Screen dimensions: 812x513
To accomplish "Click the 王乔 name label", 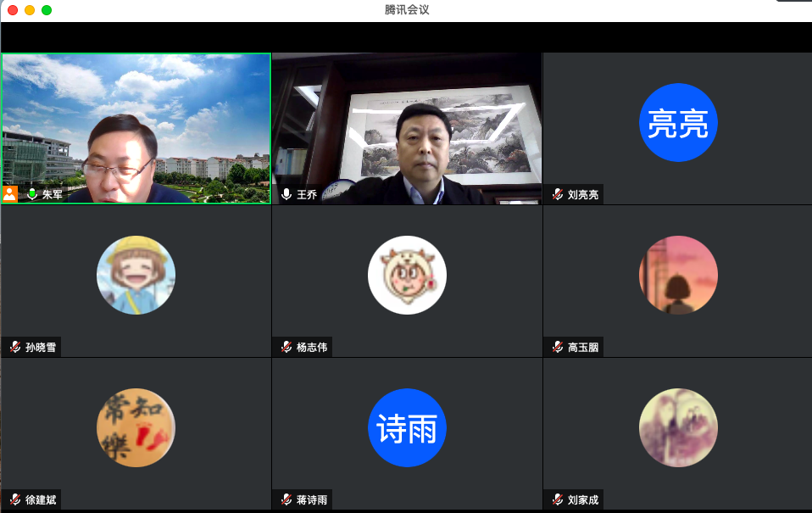I will pos(306,194).
